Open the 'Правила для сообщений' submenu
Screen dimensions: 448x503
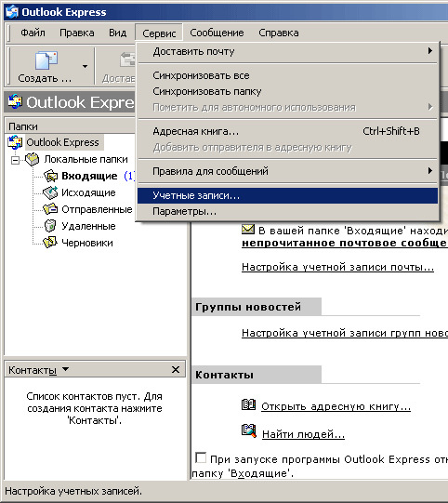tap(287, 171)
